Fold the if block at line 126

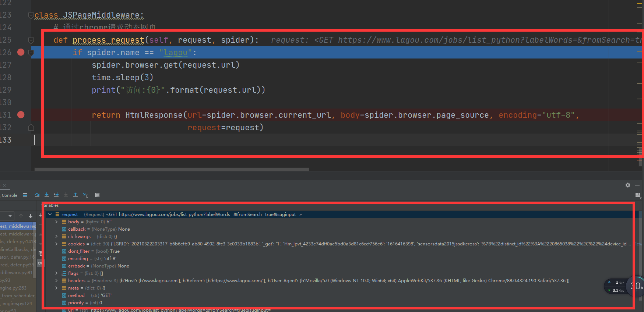pyautogui.click(x=31, y=53)
